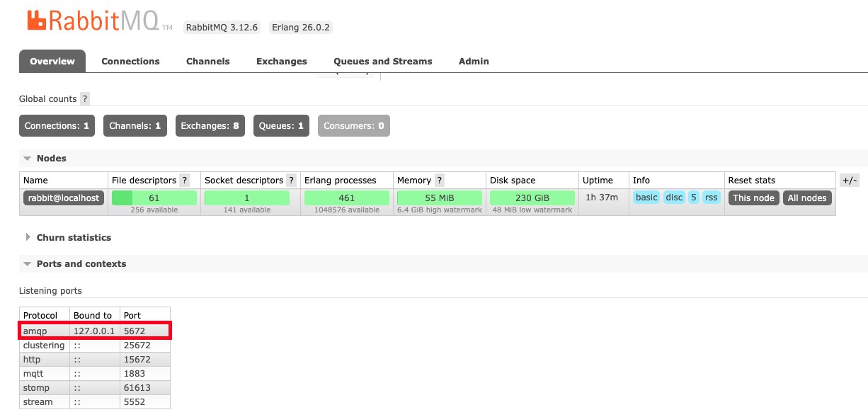Click Exchanges: 8 count button
The height and width of the screenshot is (417, 868).
point(210,126)
